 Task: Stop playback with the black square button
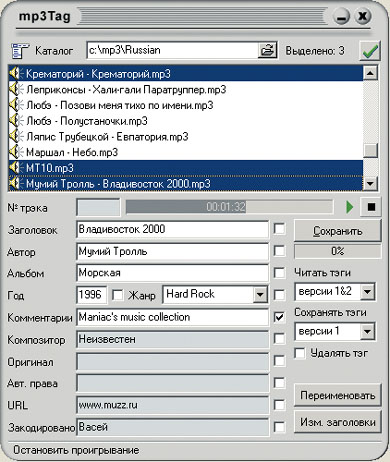[371, 207]
